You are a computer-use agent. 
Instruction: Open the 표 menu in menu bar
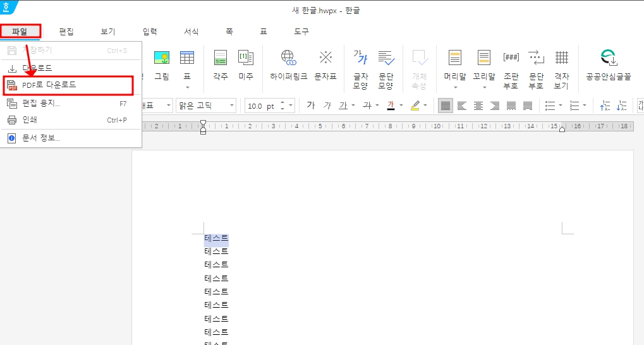pyautogui.click(x=264, y=31)
